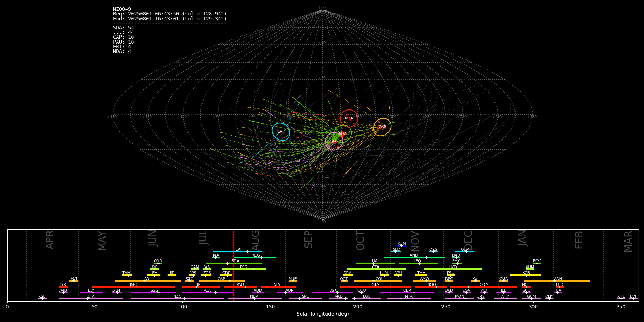Click the STA shower label in timeline
The image size is (644, 322).
point(376,285)
